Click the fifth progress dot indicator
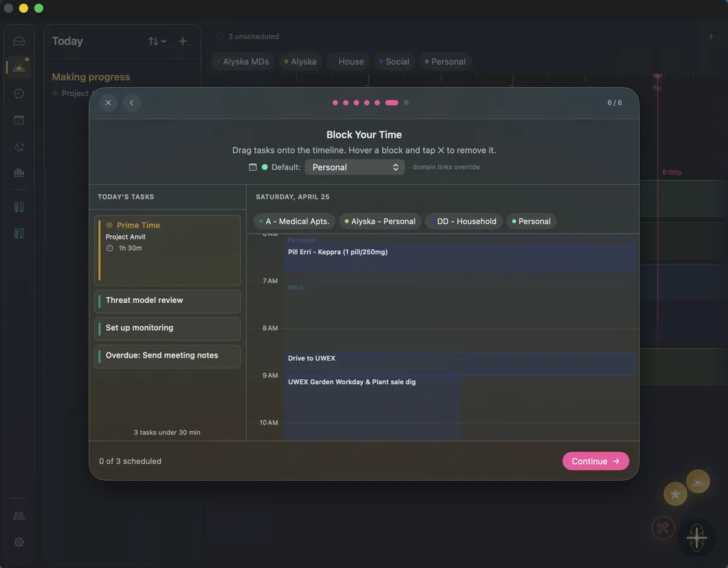728x568 pixels. [x=377, y=103]
